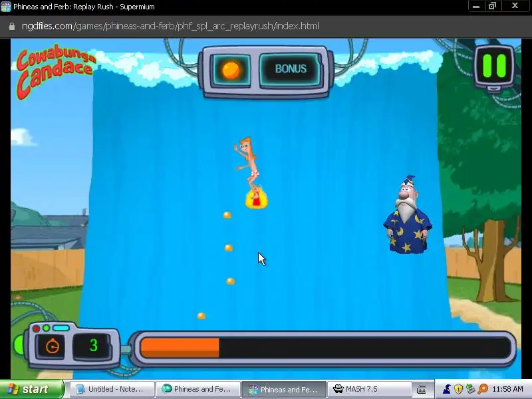Screen dimensions: 532x399
Task: Click the Merlin wizard character
Action: [407, 215]
